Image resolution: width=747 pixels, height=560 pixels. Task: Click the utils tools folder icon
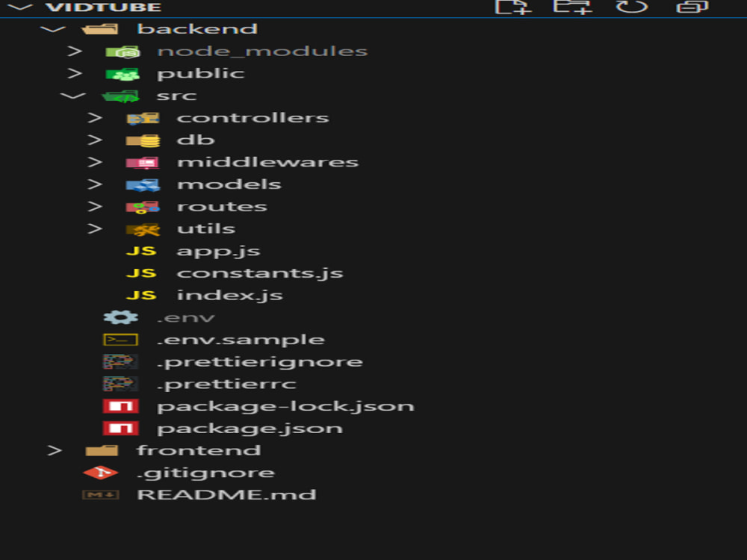pos(143,229)
